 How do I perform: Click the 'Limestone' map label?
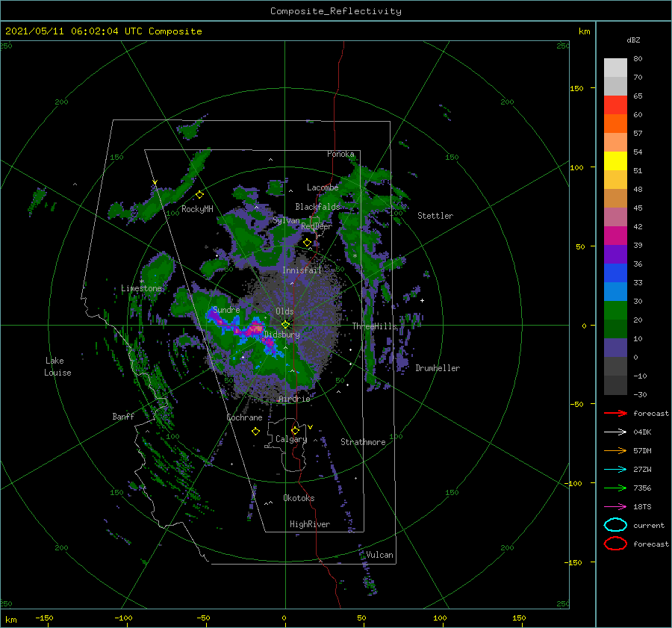(x=141, y=288)
